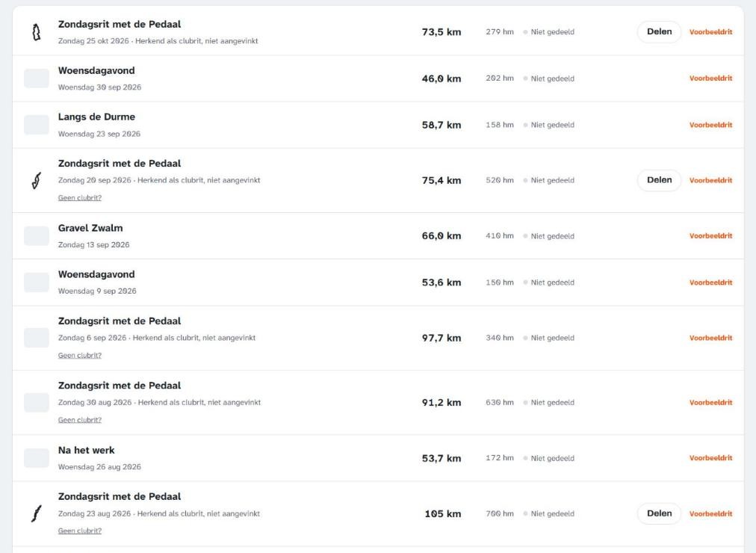
Task: Click route shape icon of 20 sep ride
Action: (36, 180)
